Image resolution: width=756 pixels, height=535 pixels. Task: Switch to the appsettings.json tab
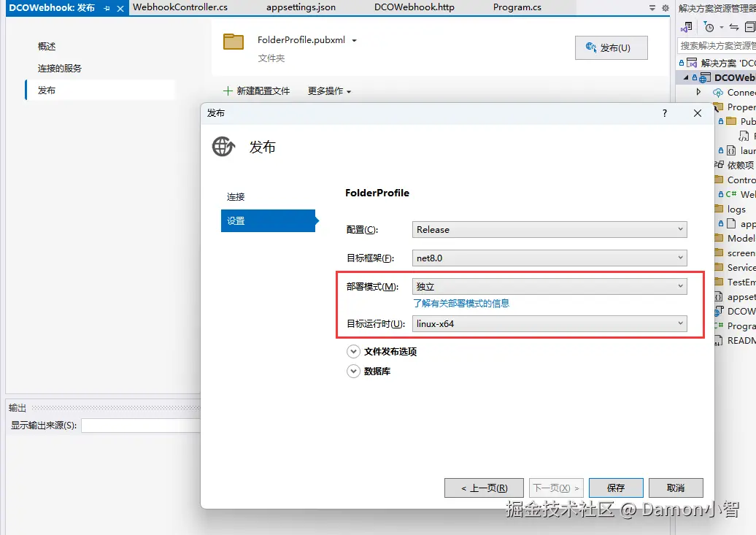[301, 7]
